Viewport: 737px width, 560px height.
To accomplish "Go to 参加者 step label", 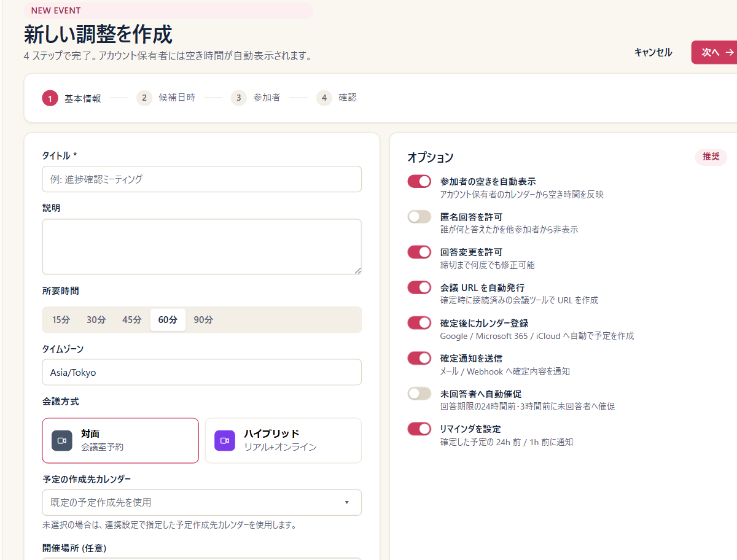I will point(267,98).
